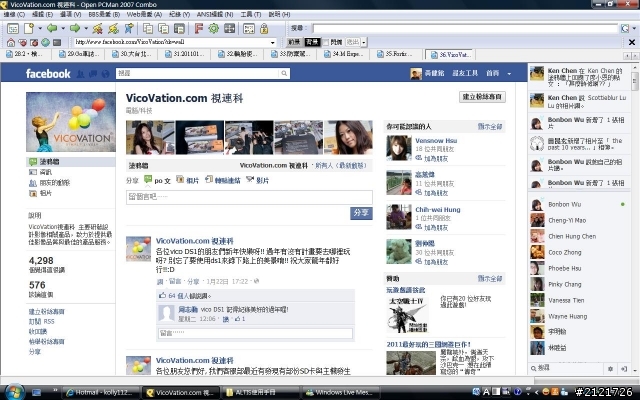Click the blue 分享 share button
The width and height of the screenshot is (640, 400).
[x=361, y=213]
